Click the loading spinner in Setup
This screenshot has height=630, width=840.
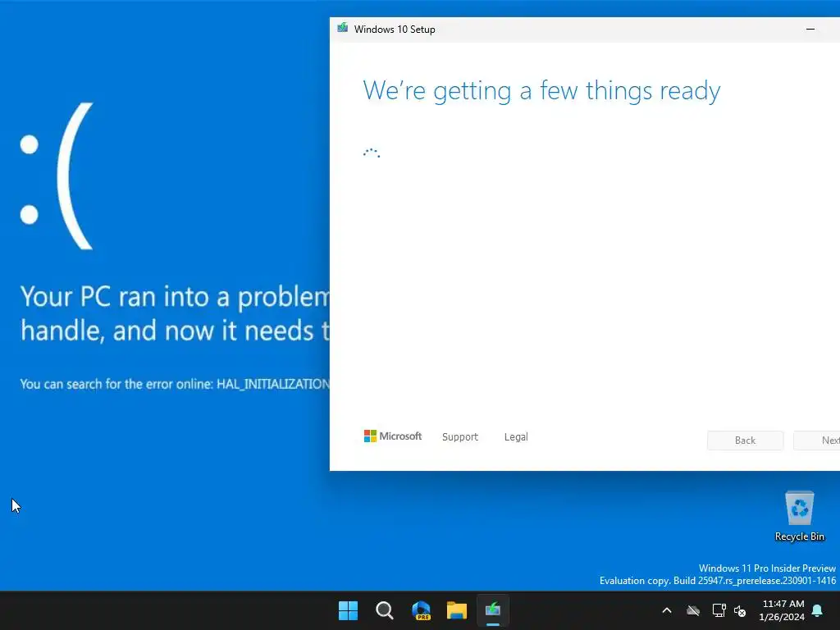(372, 153)
